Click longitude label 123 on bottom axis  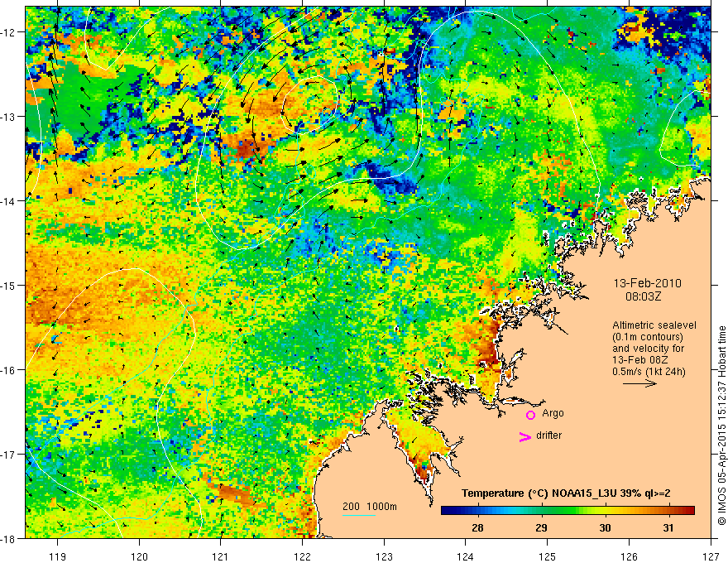tap(384, 556)
